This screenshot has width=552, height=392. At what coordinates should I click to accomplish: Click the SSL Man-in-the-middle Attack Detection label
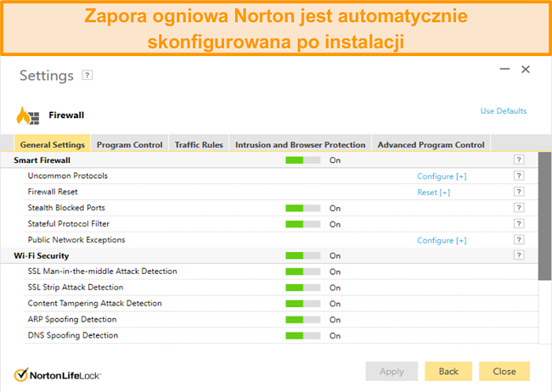click(x=102, y=272)
